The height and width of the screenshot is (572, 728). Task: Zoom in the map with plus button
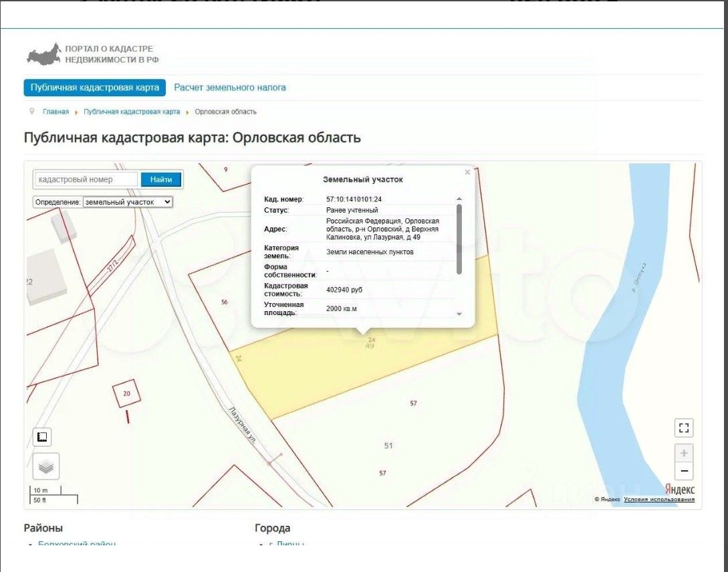pos(683,453)
